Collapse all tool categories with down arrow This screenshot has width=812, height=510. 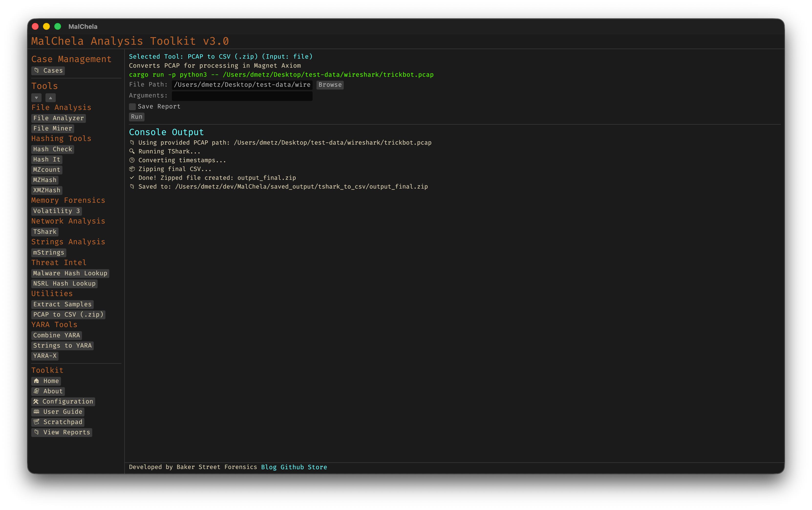36,98
